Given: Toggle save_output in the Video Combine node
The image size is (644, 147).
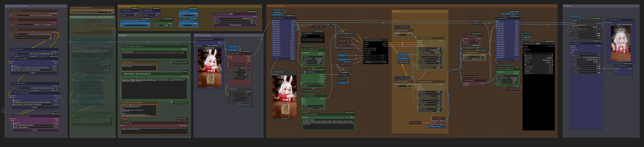Looking at the screenshot, I should pyautogui.click(x=552, y=73).
